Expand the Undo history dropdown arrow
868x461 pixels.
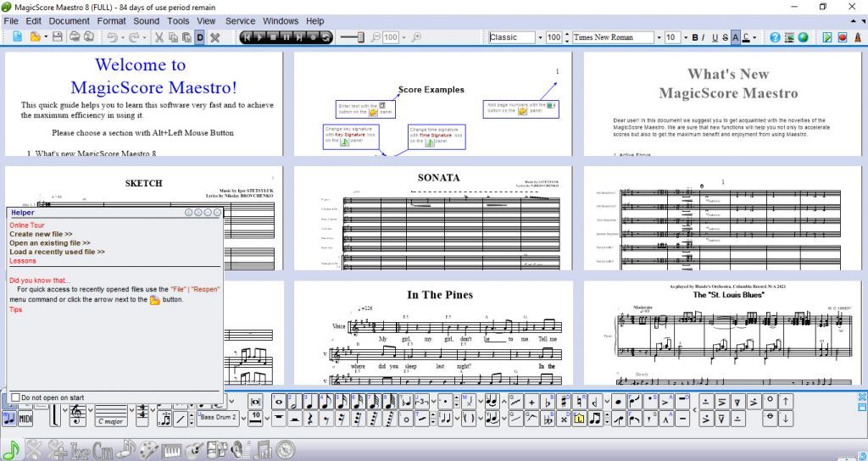(122, 37)
